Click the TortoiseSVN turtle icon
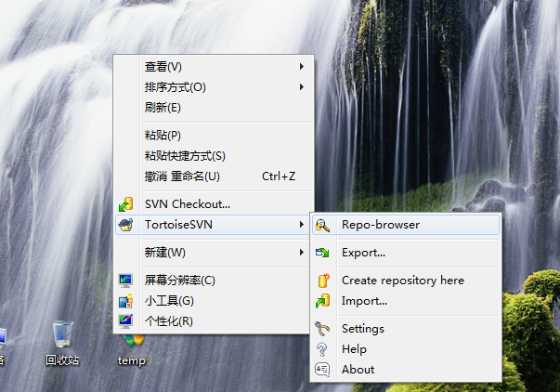The height and width of the screenshot is (392, 560). 125,225
